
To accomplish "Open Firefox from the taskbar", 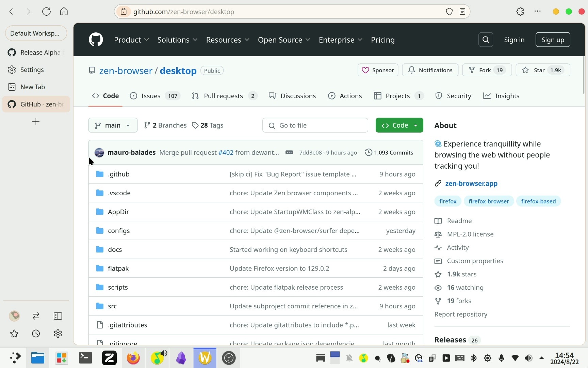I will tap(133, 358).
